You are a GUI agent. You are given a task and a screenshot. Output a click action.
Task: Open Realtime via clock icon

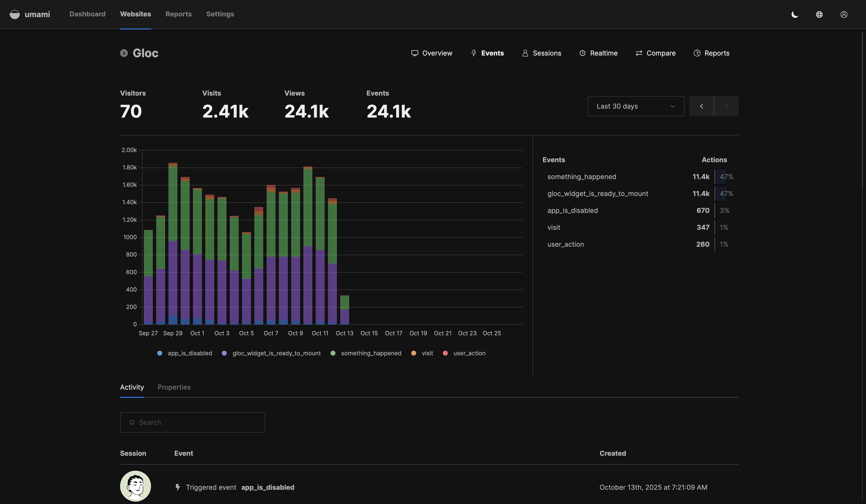(582, 53)
